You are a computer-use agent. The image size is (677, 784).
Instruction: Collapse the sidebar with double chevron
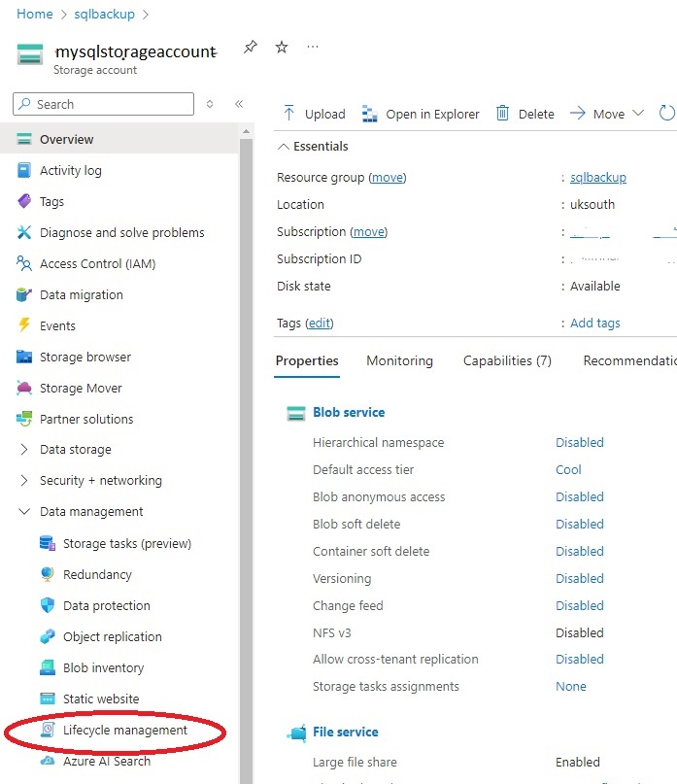pos(239,104)
